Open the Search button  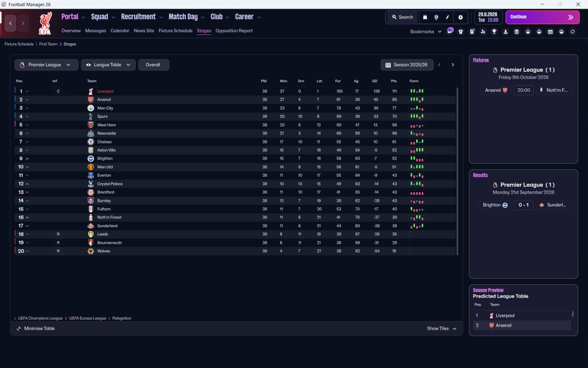(x=402, y=17)
